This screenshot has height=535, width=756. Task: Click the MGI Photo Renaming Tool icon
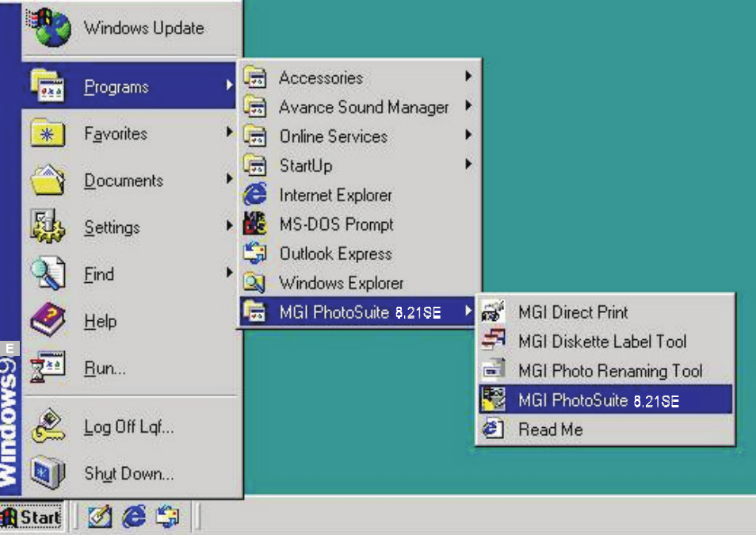click(x=493, y=370)
